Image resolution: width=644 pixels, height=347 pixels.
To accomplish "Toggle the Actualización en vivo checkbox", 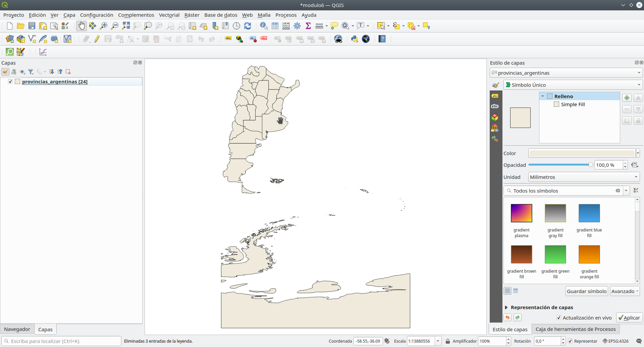I will coord(559,318).
